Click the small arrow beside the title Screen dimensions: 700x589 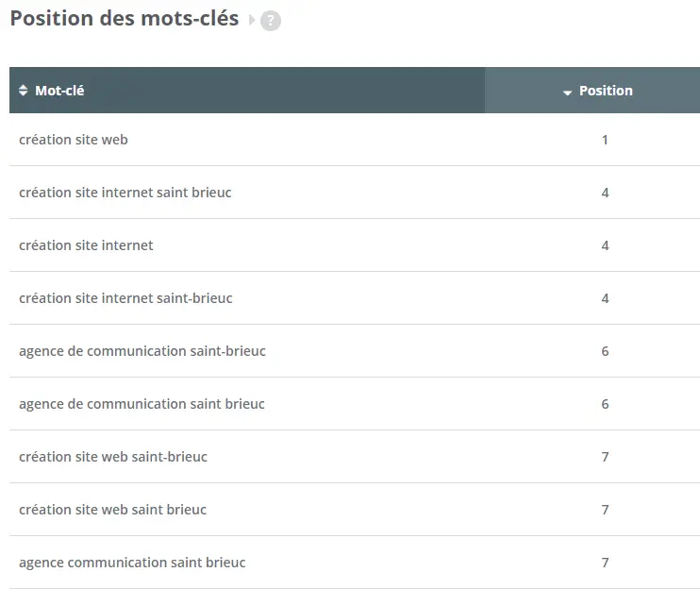click(x=251, y=20)
